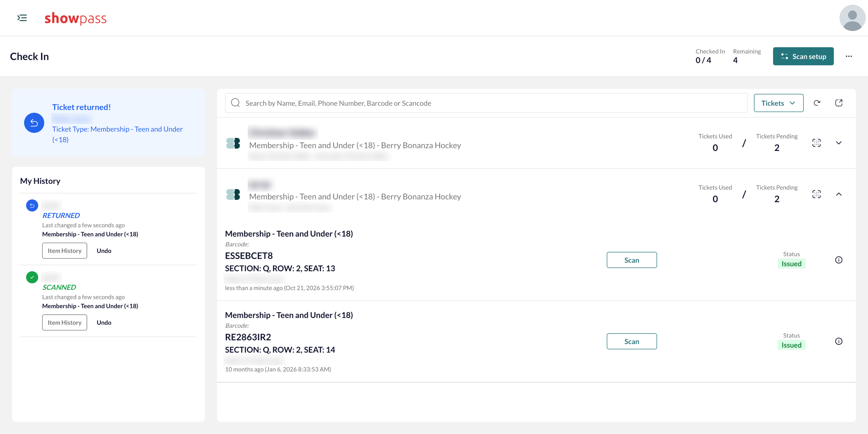Click the Remaining 4 counter

coord(746,56)
